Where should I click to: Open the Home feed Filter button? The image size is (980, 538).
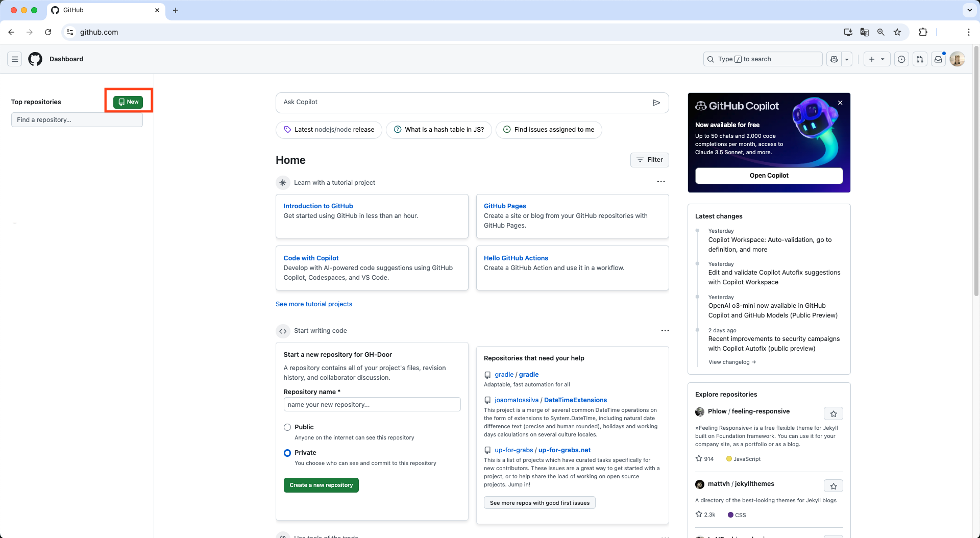click(649, 160)
